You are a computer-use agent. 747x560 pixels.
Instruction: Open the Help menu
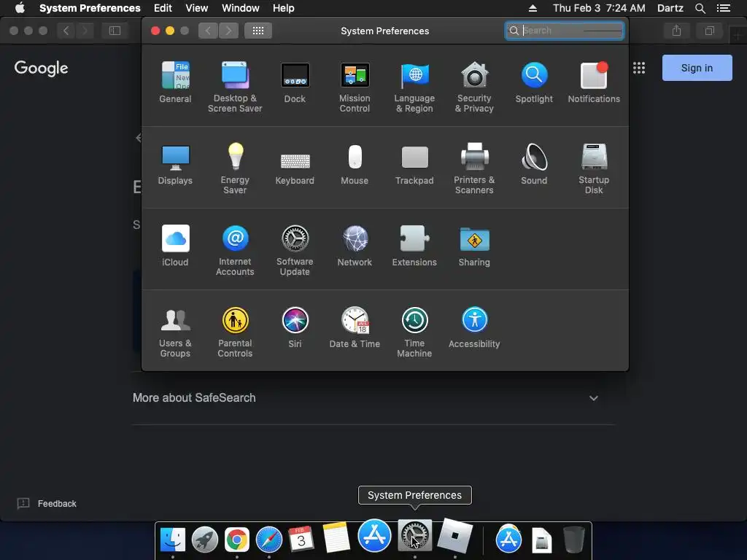(x=284, y=8)
